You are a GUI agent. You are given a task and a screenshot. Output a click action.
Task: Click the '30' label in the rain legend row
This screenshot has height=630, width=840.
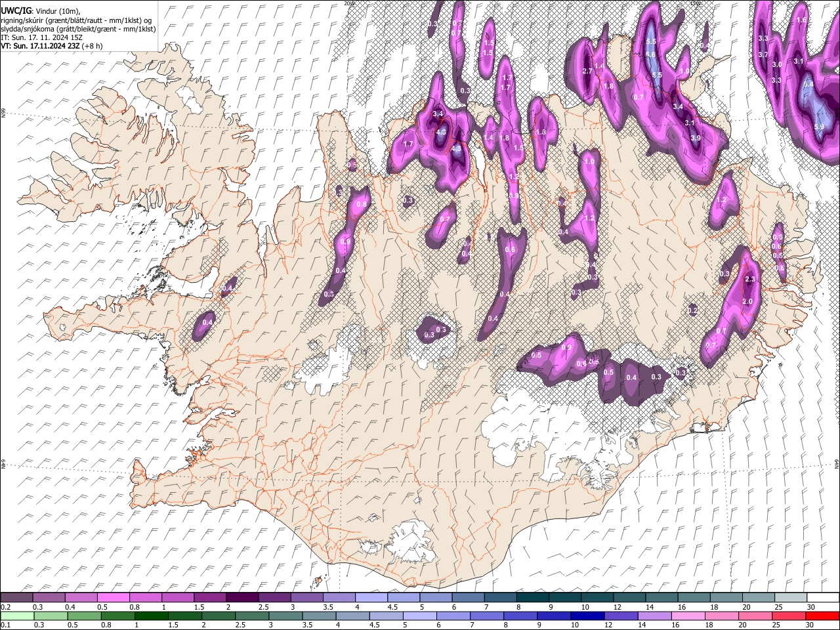[x=811, y=625]
